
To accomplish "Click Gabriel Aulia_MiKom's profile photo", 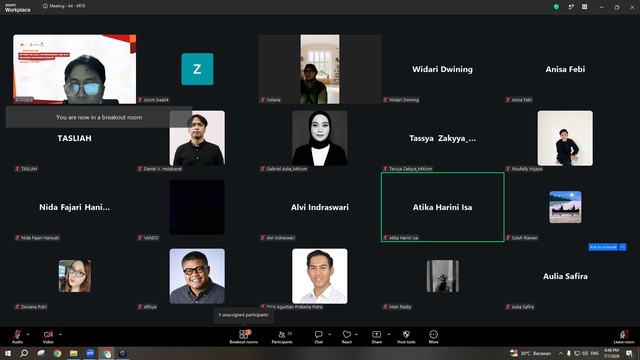I will 320,138.
